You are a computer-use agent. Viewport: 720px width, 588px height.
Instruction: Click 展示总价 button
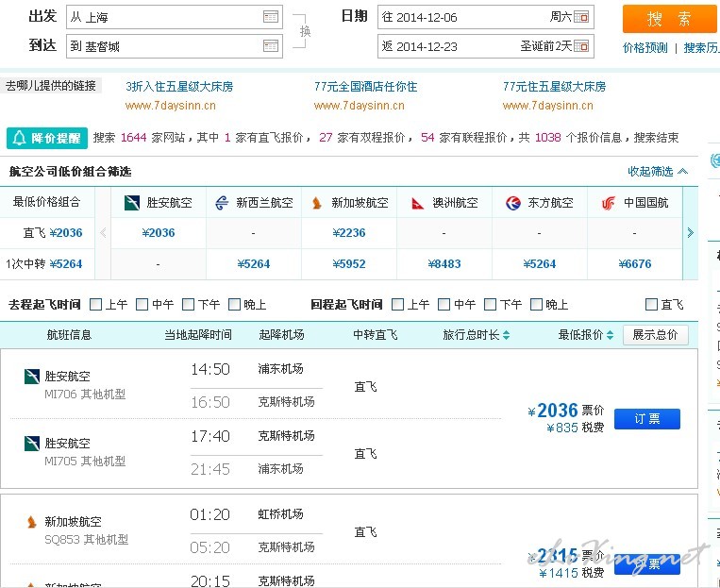point(655,335)
